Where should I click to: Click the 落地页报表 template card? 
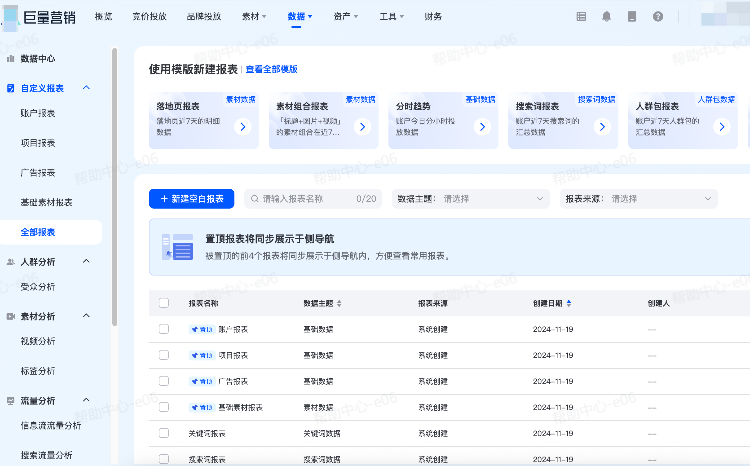click(204, 120)
